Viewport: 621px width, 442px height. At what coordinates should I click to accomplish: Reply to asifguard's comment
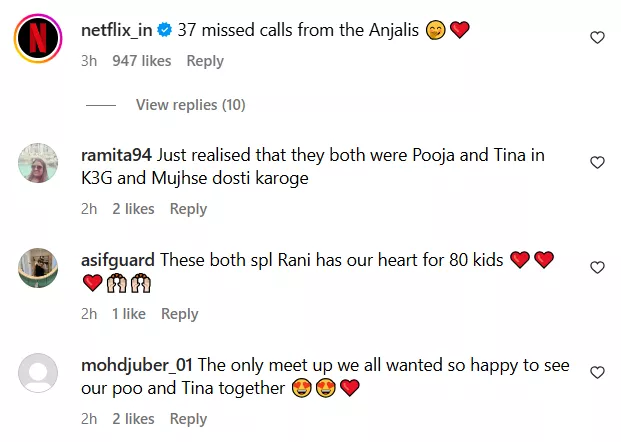pos(180,314)
